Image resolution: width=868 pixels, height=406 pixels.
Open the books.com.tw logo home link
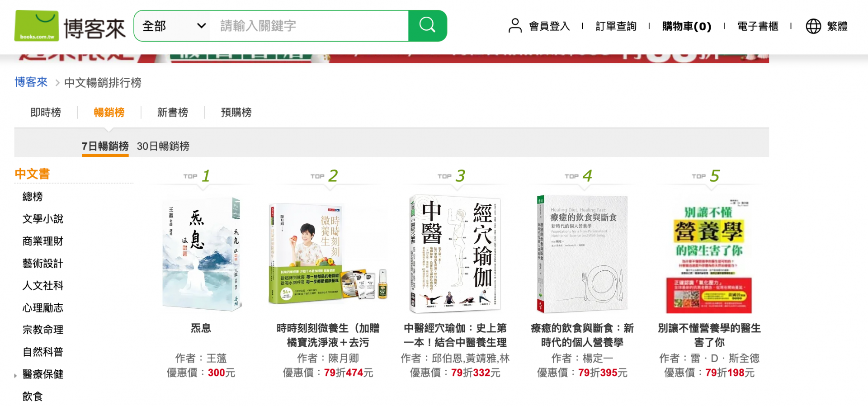[70, 26]
